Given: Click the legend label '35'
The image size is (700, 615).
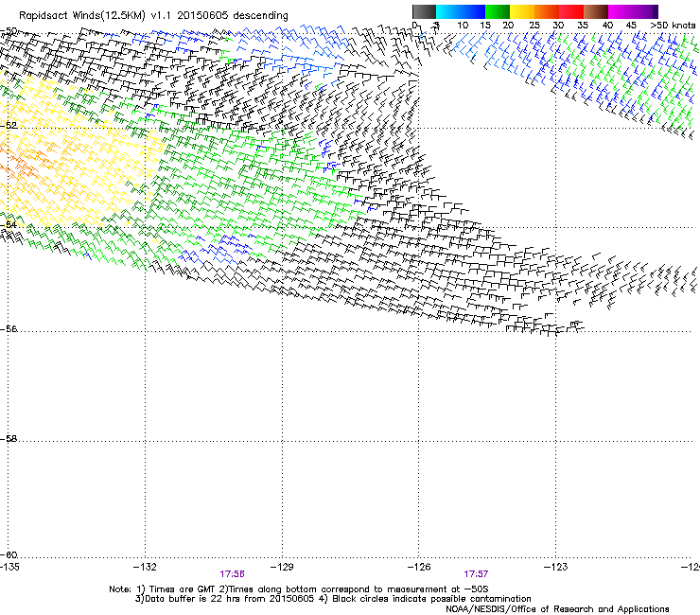Looking at the screenshot, I should coord(583,26).
